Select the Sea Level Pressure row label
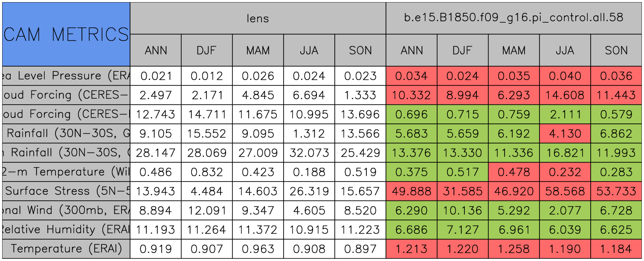 coord(66,76)
